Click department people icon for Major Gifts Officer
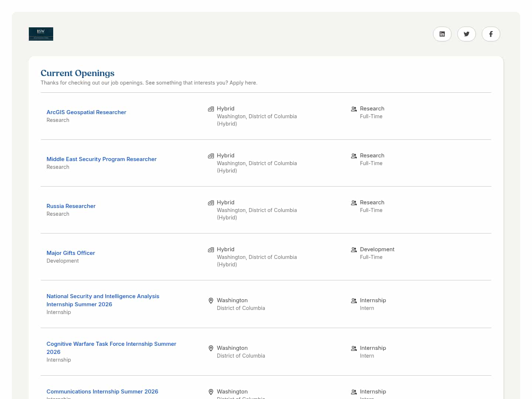The image size is (532, 399). 354,250
